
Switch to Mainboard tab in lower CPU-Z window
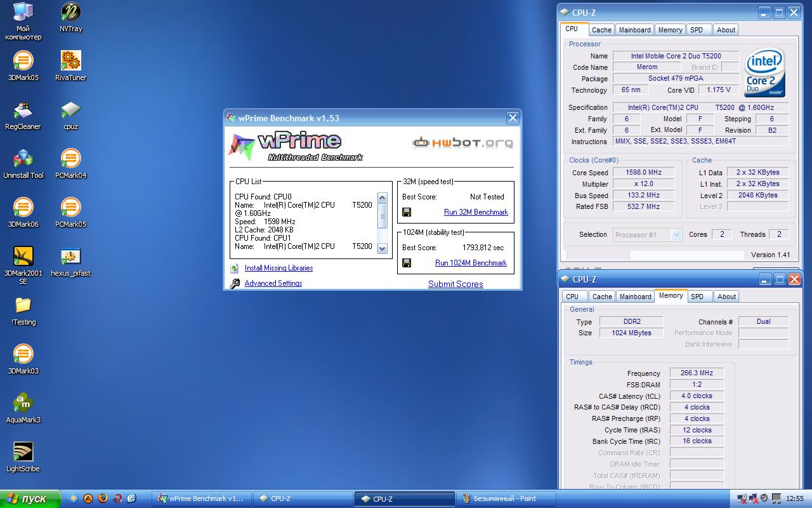click(x=635, y=297)
